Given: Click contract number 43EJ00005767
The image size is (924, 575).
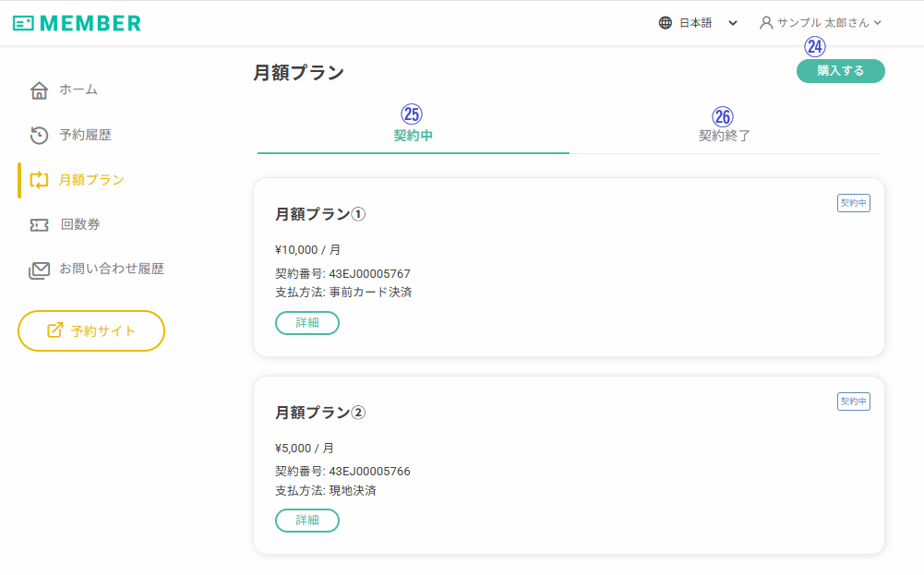Looking at the screenshot, I should point(369,274).
